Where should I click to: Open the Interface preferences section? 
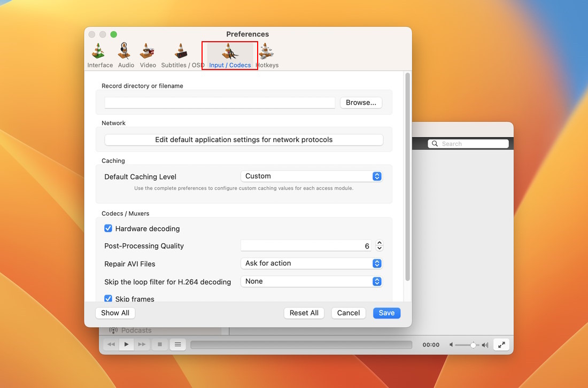pos(99,53)
